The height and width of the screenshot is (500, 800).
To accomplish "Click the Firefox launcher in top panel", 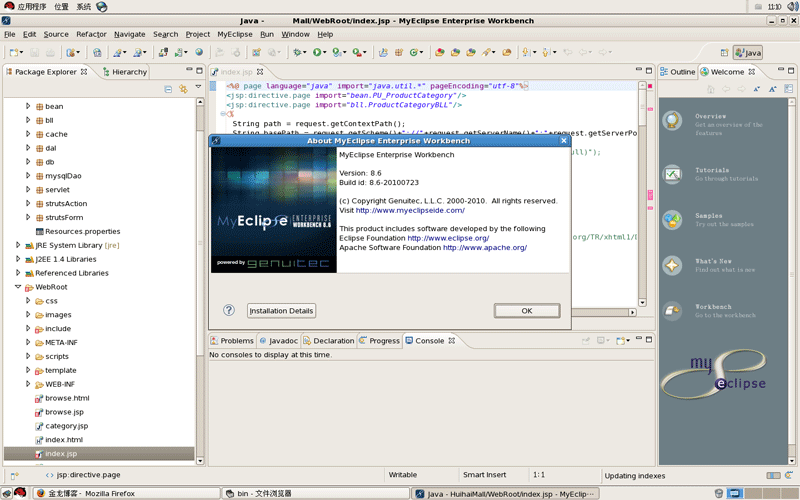I will 102,7.
